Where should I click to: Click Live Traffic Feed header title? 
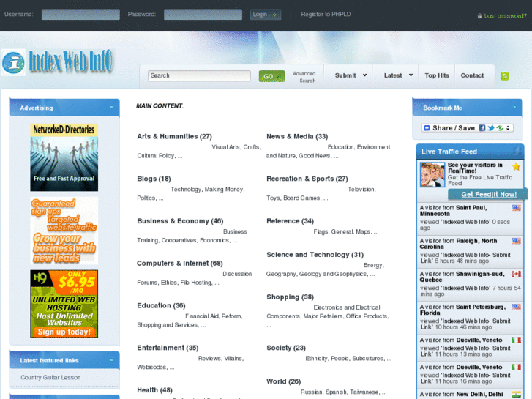tap(449, 152)
